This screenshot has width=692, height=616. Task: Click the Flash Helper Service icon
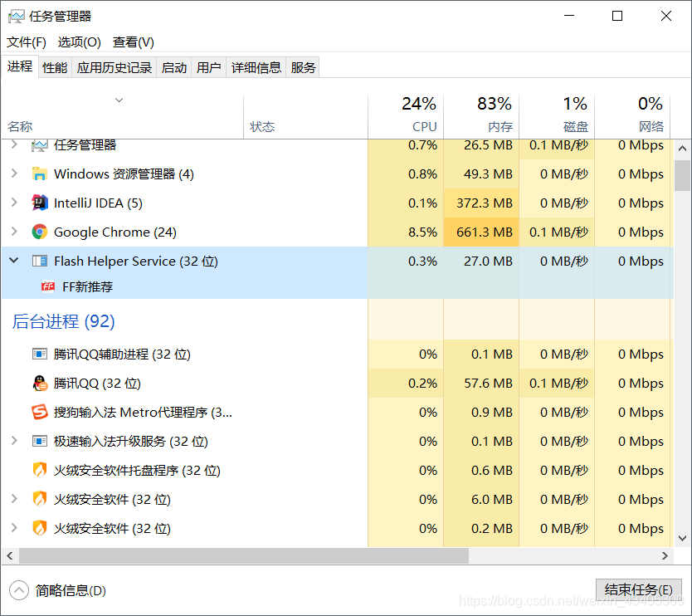pyautogui.click(x=39, y=261)
